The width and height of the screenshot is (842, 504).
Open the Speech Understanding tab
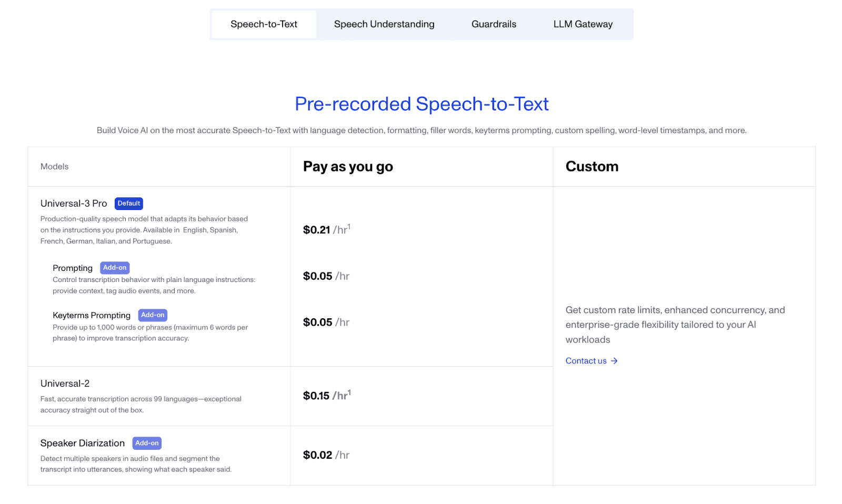[384, 24]
